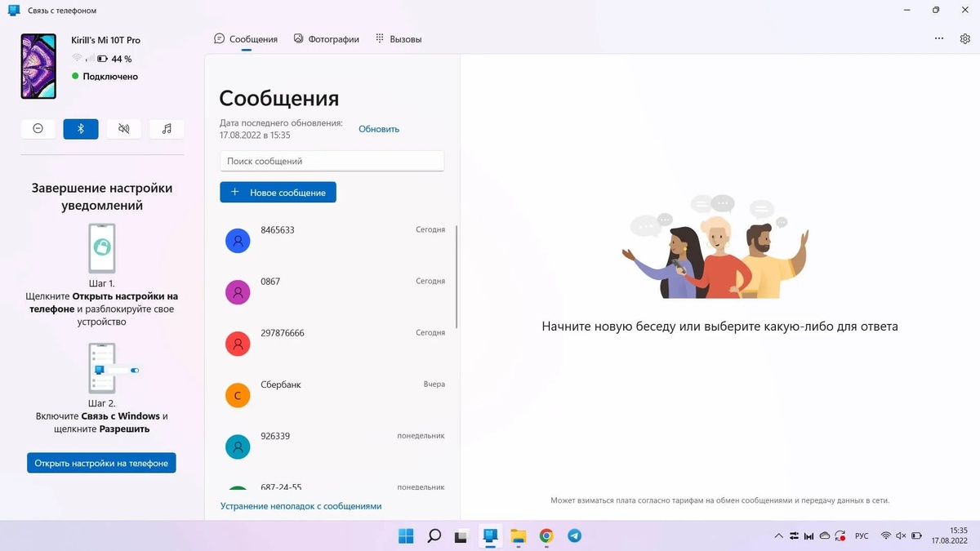Open the audio player music icon
Viewport: 980px width, 551px height.
tap(167, 128)
